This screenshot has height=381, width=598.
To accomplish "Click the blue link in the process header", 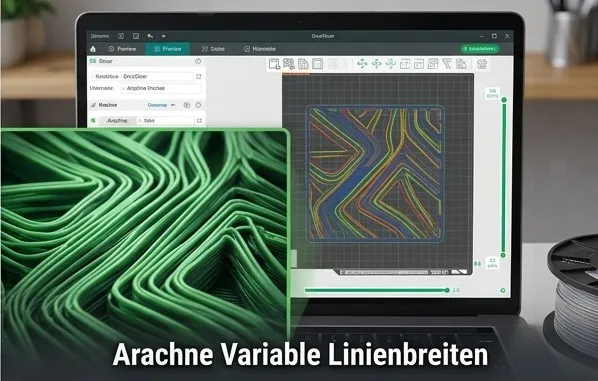I will tap(157, 105).
